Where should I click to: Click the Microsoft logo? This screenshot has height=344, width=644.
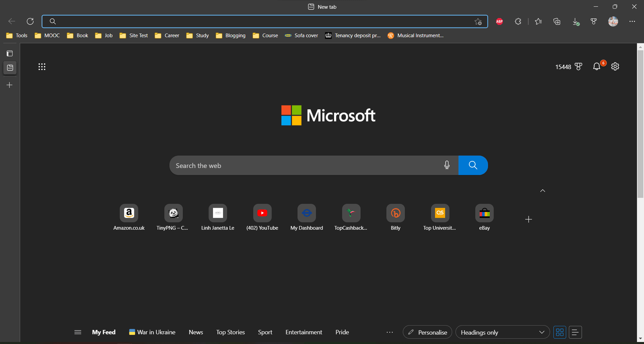click(x=328, y=115)
